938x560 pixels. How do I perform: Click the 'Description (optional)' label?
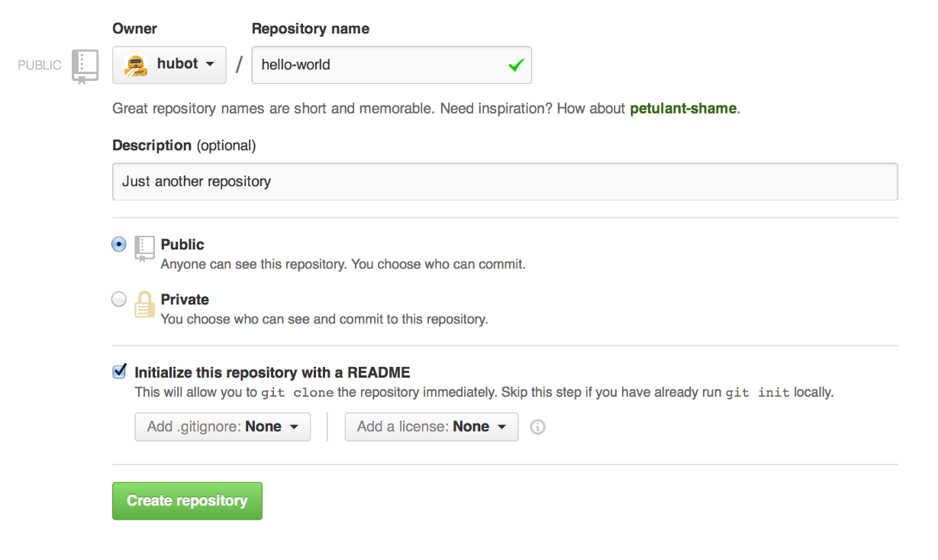click(184, 145)
